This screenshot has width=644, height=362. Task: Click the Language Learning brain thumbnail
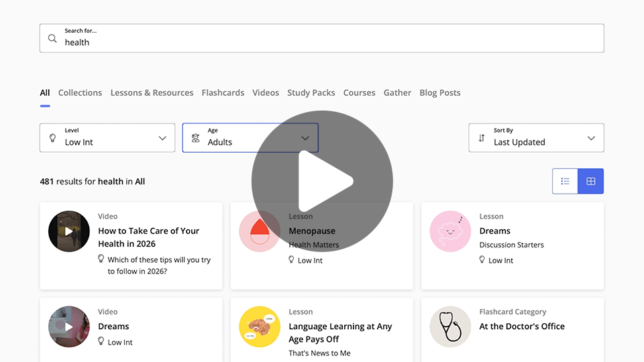pos(260,326)
